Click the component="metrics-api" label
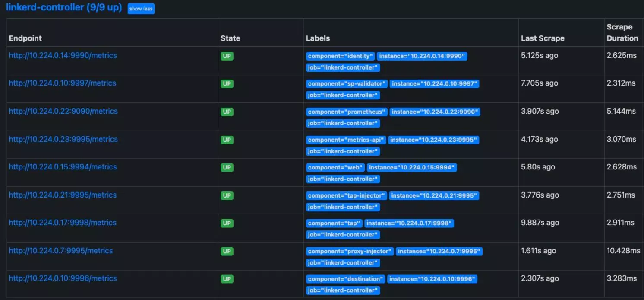644x300 pixels. pos(346,140)
